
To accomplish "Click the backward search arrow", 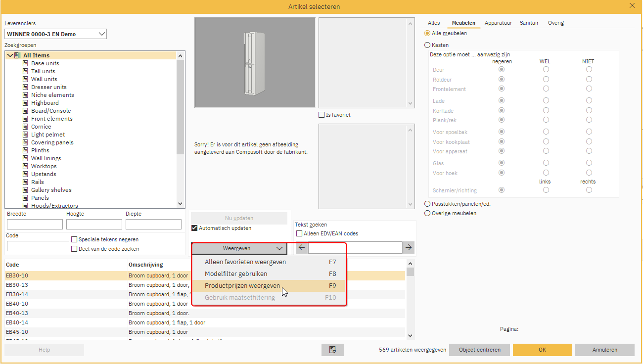I will 301,247.
